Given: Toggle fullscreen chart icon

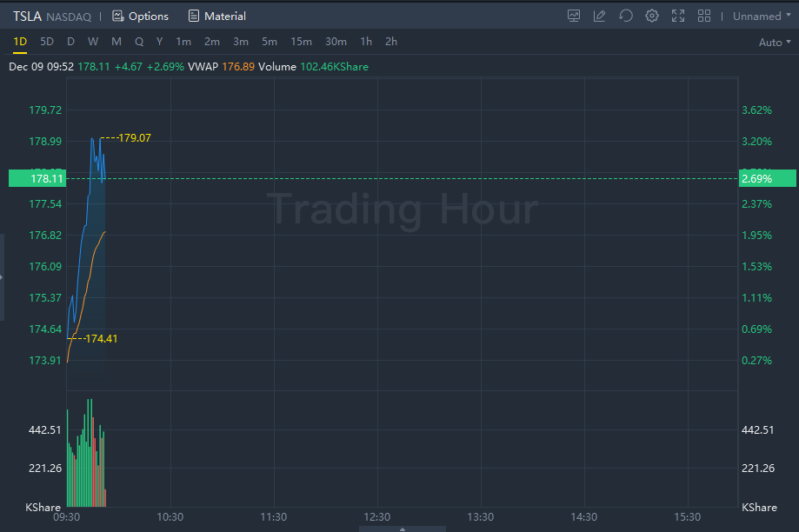Looking at the screenshot, I should 678,17.
